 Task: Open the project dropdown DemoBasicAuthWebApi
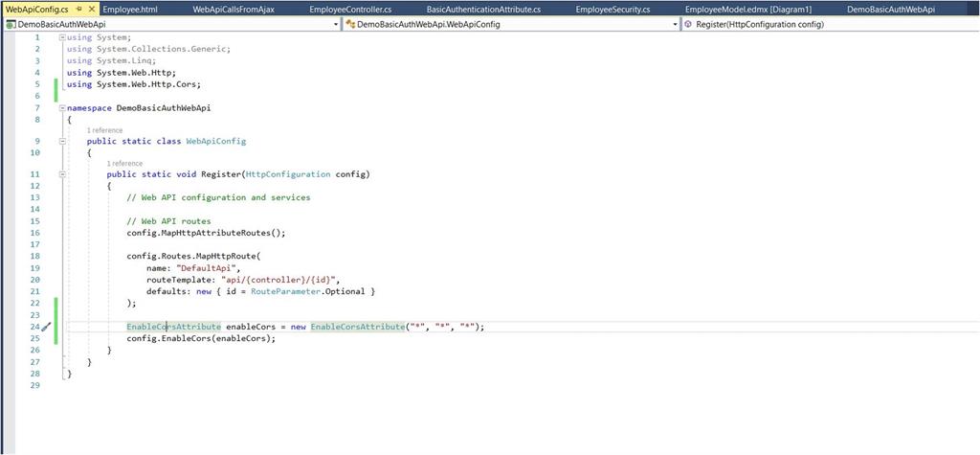(171, 24)
